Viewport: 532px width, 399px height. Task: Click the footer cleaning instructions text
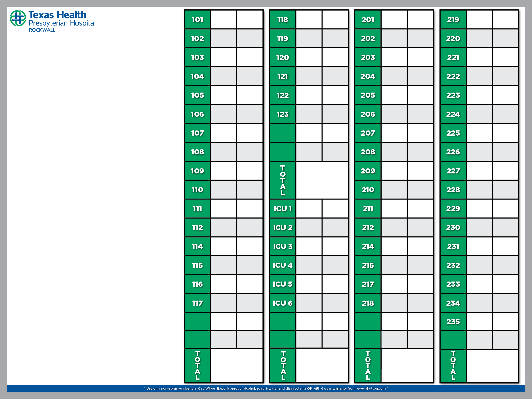coord(266,388)
